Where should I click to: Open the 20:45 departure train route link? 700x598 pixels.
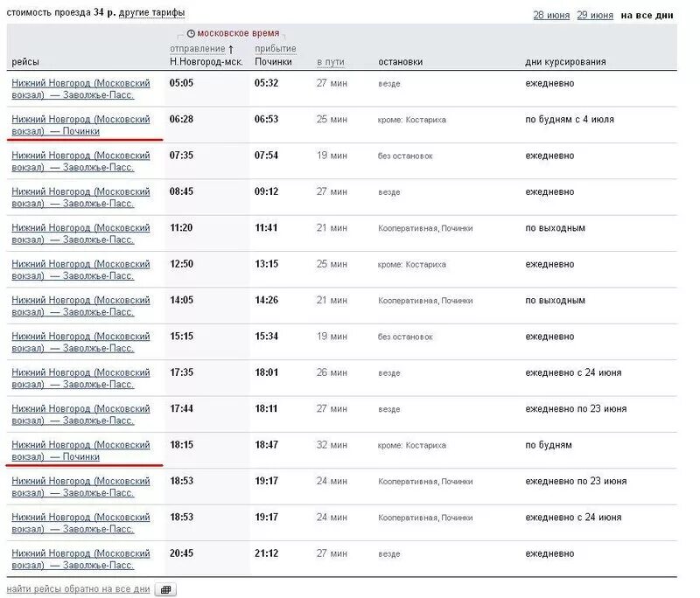coord(80,559)
